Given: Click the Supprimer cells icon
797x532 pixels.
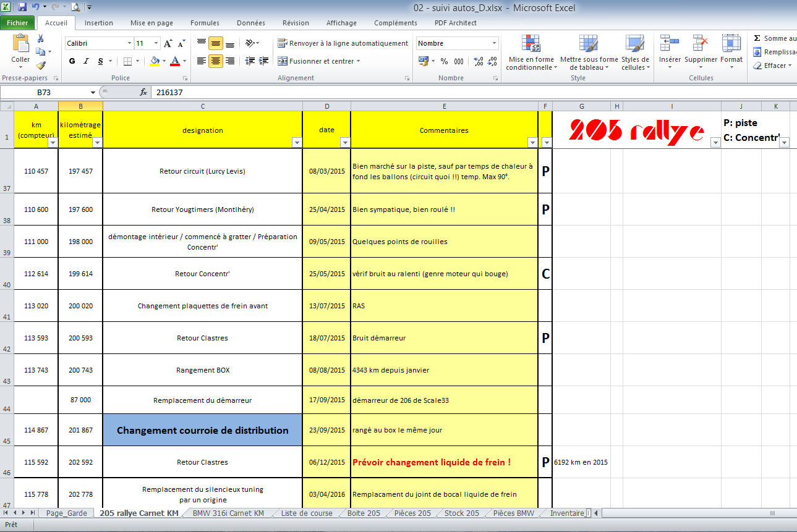Looking at the screenshot, I should pos(701,53).
